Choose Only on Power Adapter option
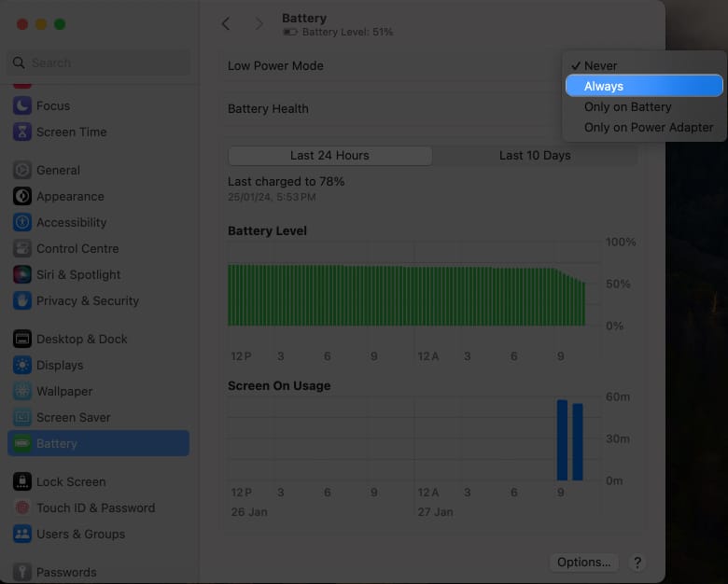Viewport: 728px width, 584px height. [x=644, y=127]
